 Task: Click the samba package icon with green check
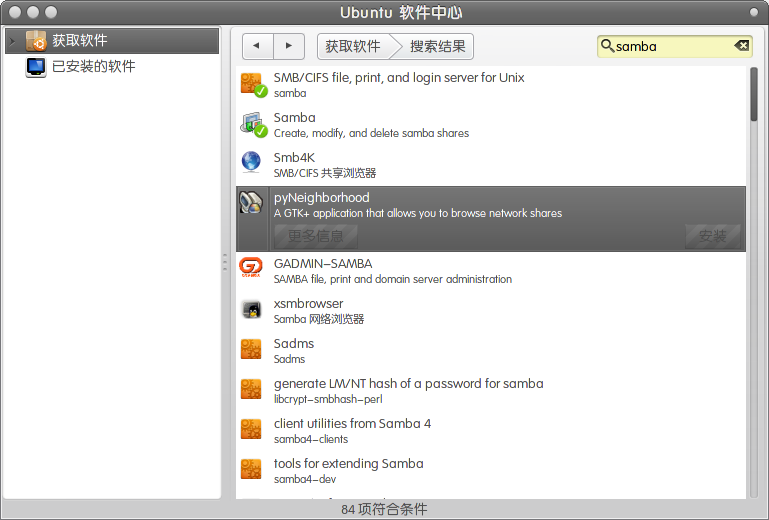click(253, 85)
